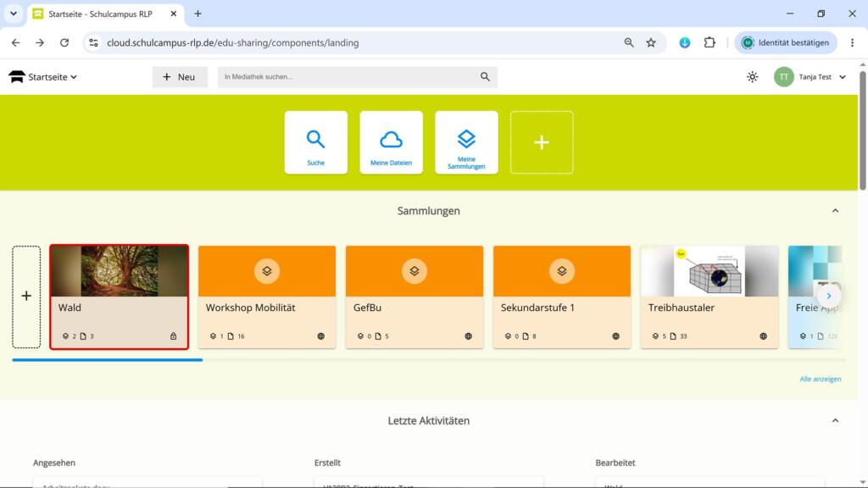Click Identität bestätigen button
The image size is (868, 488).
pyautogui.click(x=786, y=42)
